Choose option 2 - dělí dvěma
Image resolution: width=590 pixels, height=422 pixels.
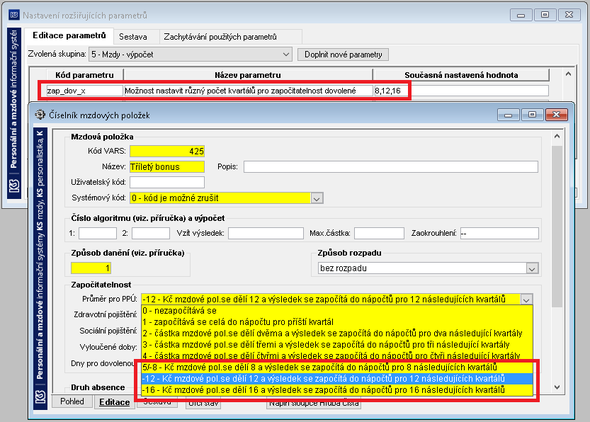coord(337,333)
